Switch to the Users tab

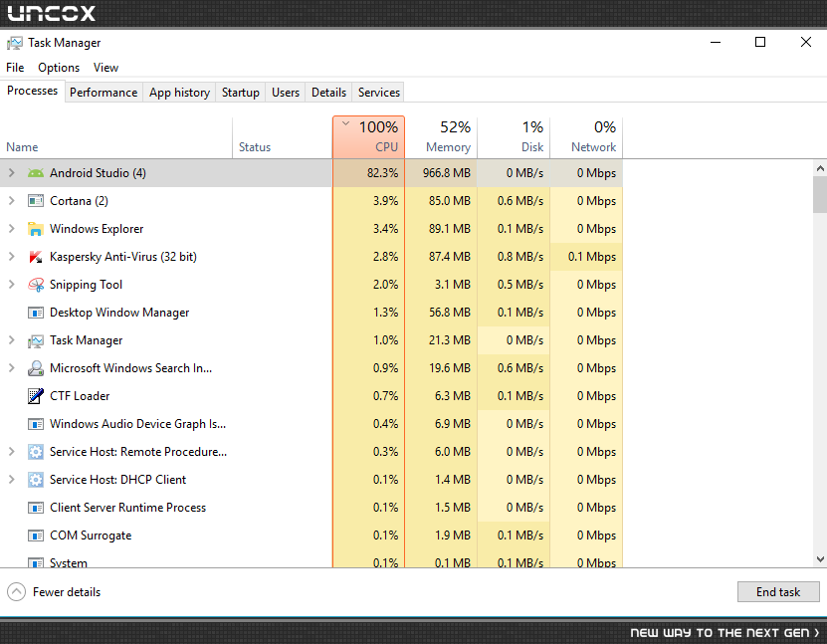286,93
